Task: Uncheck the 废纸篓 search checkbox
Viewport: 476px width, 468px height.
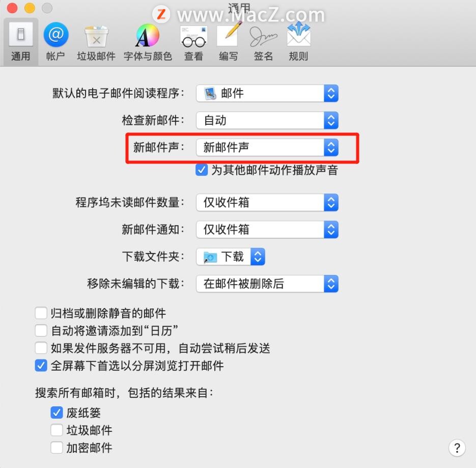Action: pyautogui.click(x=57, y=412)
